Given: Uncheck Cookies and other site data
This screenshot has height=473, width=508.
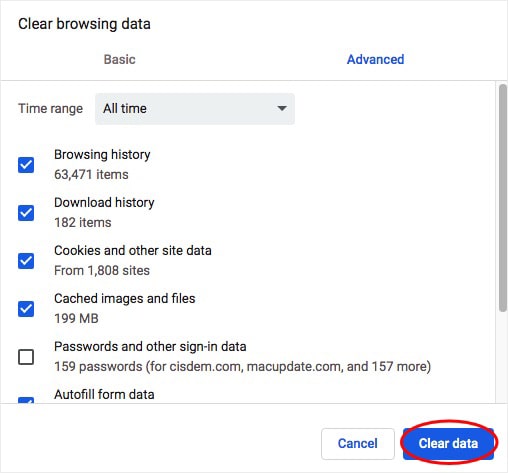Looking at the screenshot, I should point(26,261).
